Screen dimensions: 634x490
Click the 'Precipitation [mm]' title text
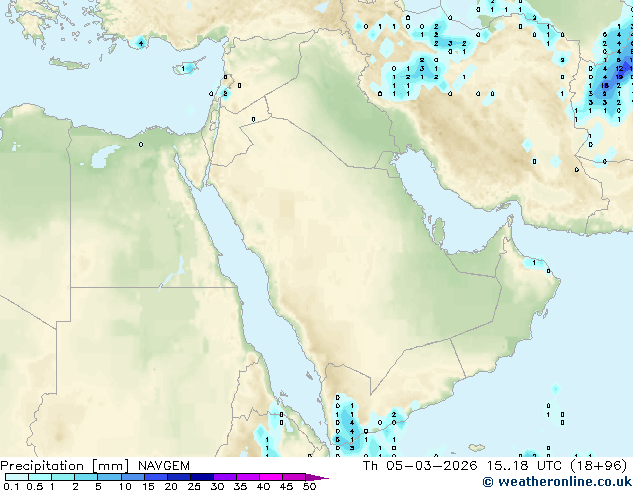click(65, 466)
